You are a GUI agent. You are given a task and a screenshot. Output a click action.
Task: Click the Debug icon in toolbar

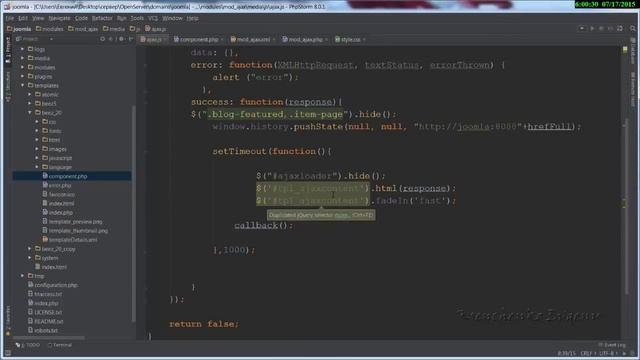(601, 29)
